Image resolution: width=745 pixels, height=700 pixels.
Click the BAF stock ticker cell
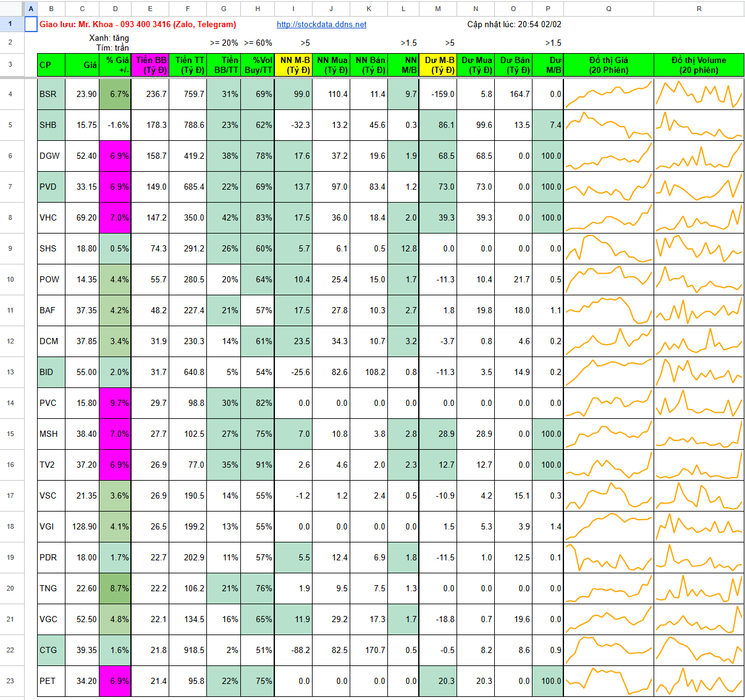point(51,310)
